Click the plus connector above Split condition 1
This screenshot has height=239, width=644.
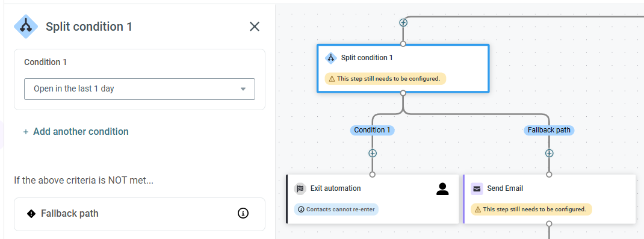(403, 22)
